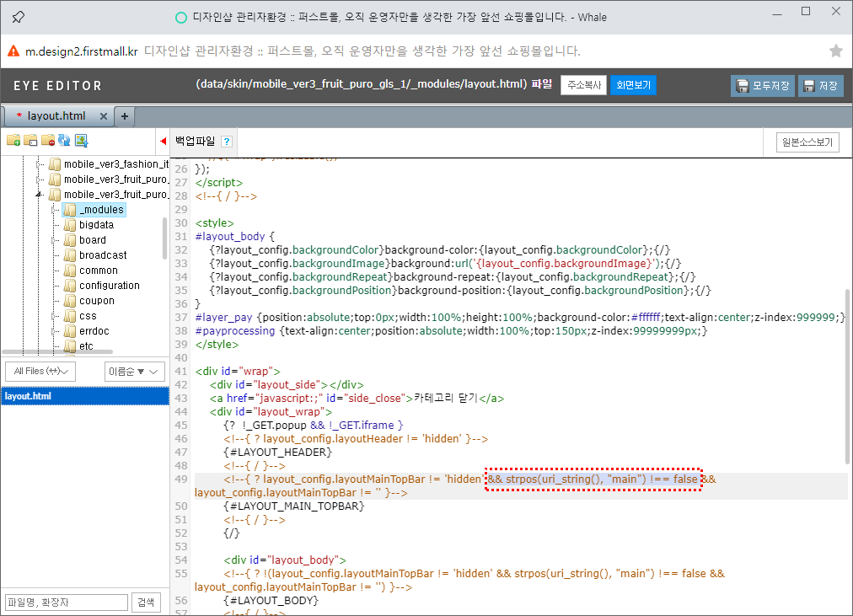Click the m.design2.firstmall.kr address text
Viewport: 853px width, 616px height.
[82, 51]
